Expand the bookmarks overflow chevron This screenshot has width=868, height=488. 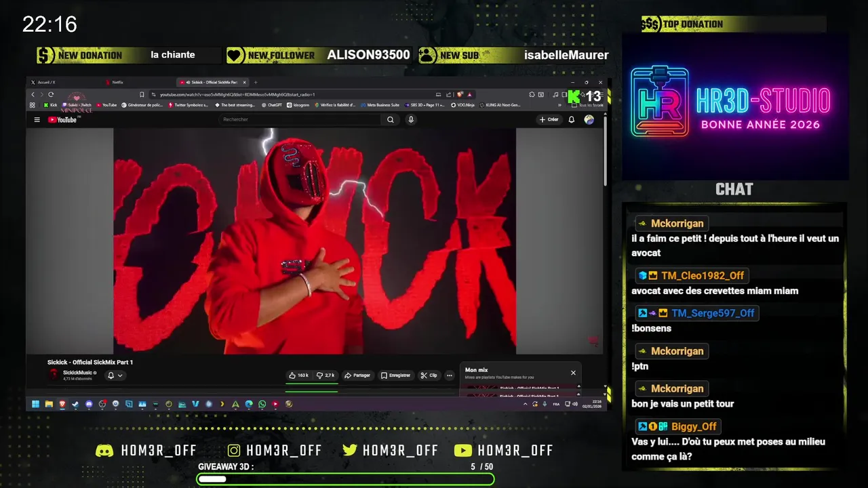pos(559,105)
